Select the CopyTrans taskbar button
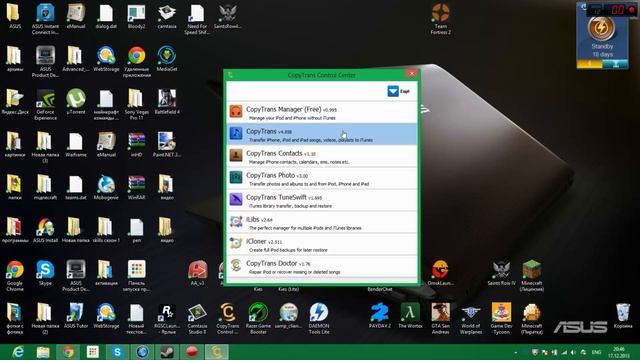640x360 pixels. click(217, 352)
